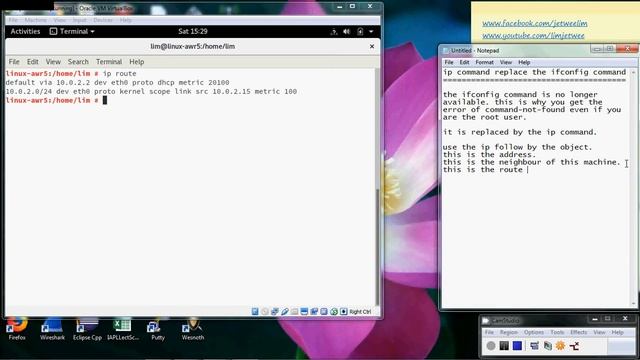The height and width of the screenshot is (360, 640).
Task: Click the blue Stop button in CamStudio
Action: pos(517,346)
